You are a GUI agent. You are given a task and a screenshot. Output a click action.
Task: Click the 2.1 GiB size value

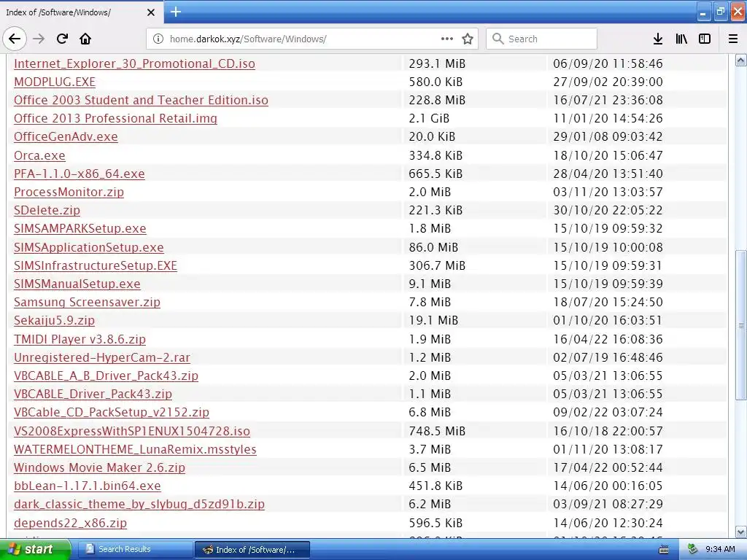pyautogui.click(x=429, y=119)
